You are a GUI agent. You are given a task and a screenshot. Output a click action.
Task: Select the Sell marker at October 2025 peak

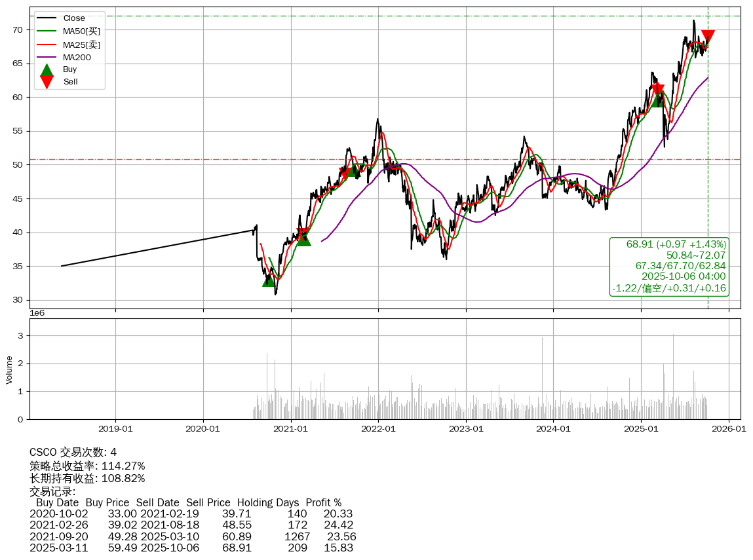pyautogui.click(x=708, y=37)
